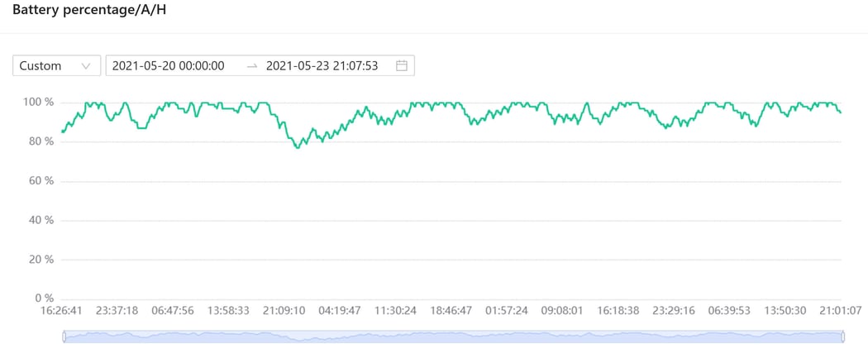Select the 11:30:24 x-axis time label
The width and height of the screenshot is (868, 358).
click(x=395, y=311)
